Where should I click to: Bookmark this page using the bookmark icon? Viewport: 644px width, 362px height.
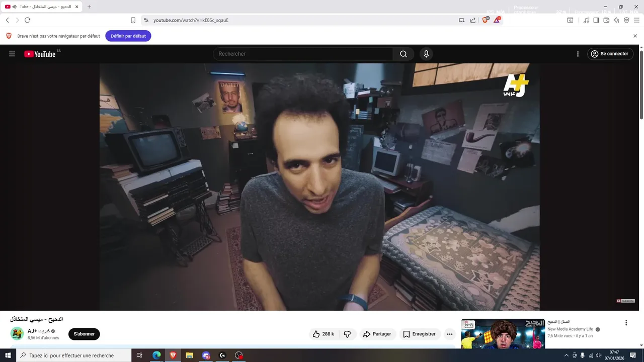point(133,20)
